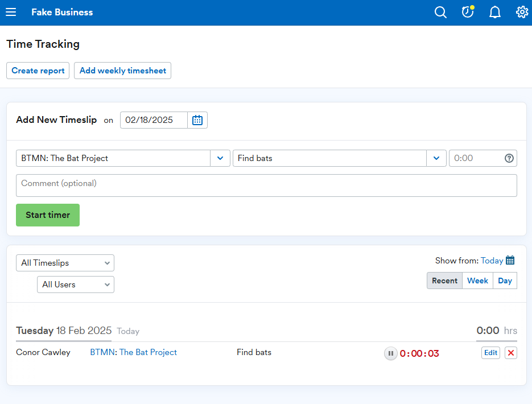Expand the Find bats task dropdown arrow

point(436,158)
